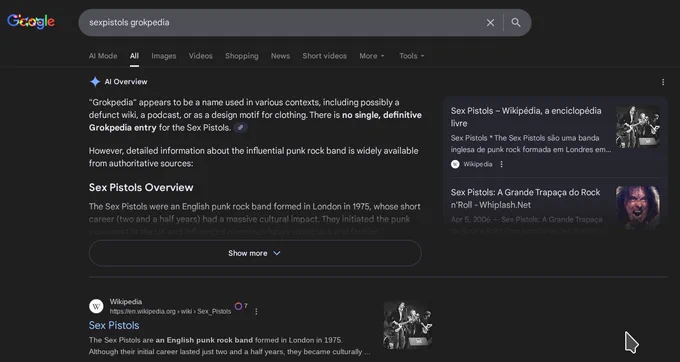Open A Grande Trapaça do Rock n'Roll card
This screenshot has height=362, width=680.
525,199
